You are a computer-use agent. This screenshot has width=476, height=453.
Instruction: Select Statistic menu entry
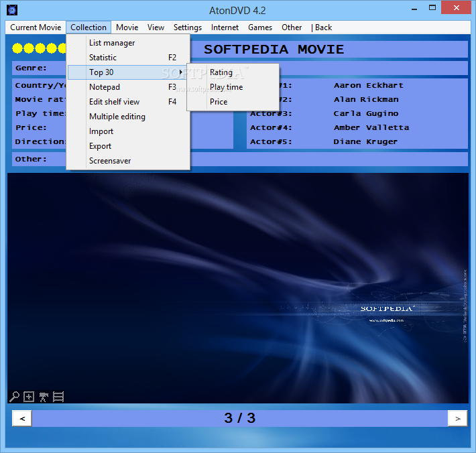coord(129,58)
